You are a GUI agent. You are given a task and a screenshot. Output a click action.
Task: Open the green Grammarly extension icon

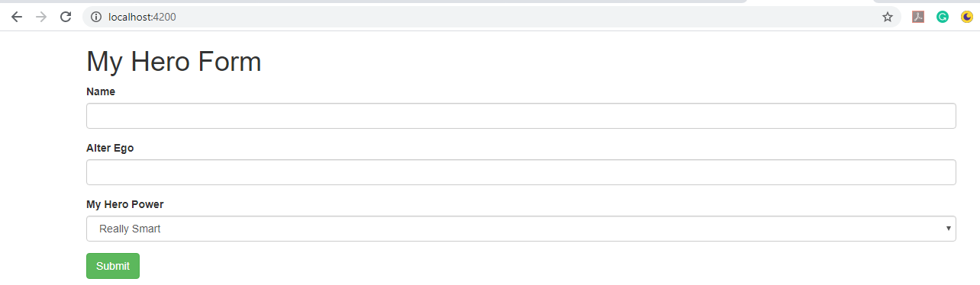(x=943, y=17)
